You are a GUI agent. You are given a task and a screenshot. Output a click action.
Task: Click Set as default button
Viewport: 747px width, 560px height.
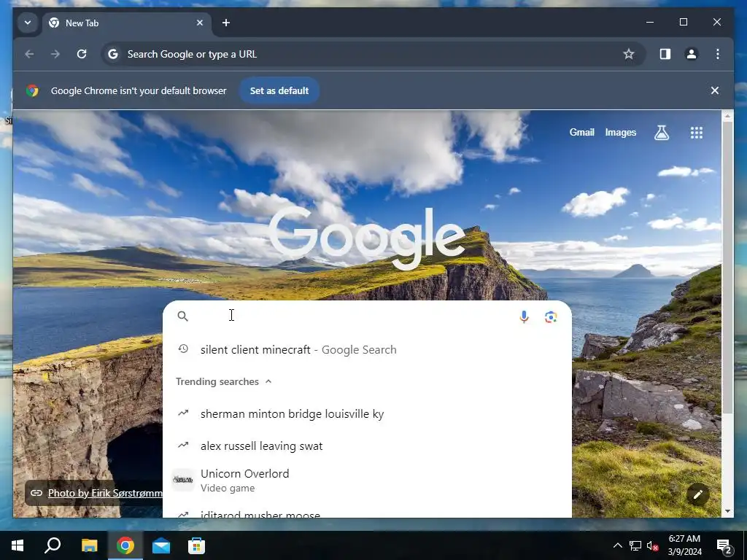point(279,90)
